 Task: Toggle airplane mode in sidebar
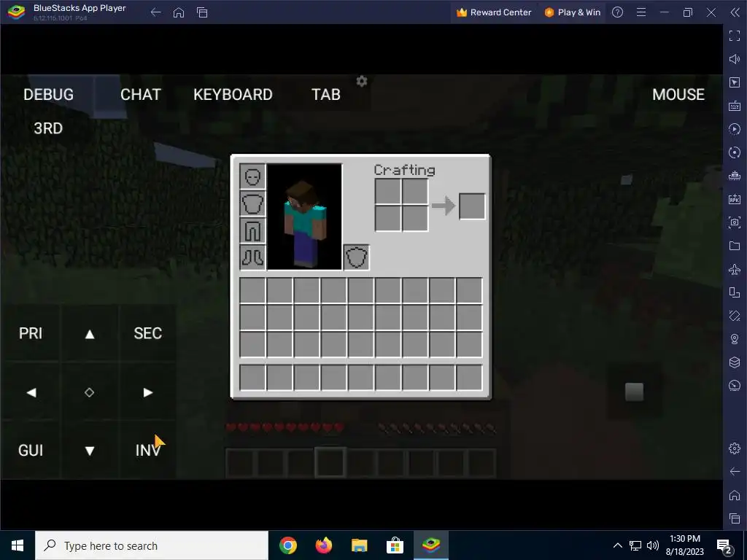pyautogui.click(x=735, y=269)
